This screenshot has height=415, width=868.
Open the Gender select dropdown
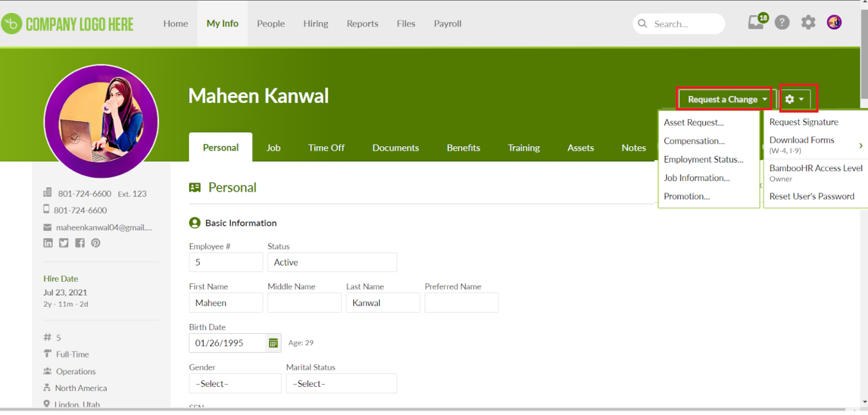coord(235,383)
